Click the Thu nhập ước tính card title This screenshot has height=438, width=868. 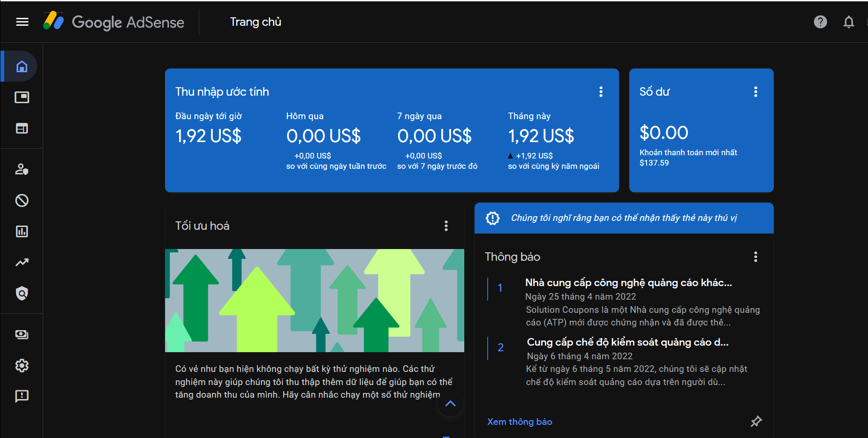tap(222, 92)
